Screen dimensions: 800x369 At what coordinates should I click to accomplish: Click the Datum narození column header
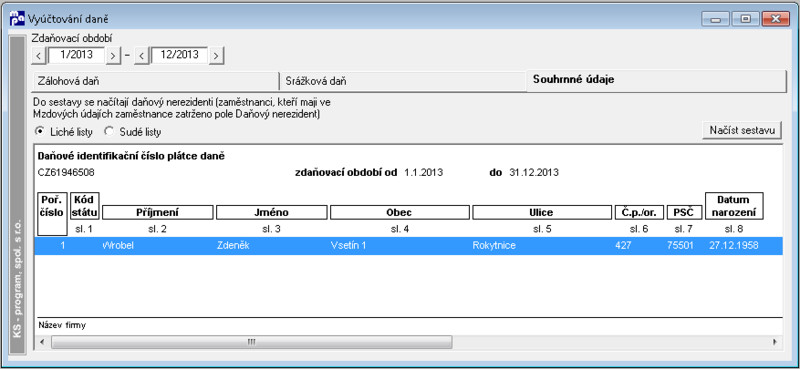[734, 206]
